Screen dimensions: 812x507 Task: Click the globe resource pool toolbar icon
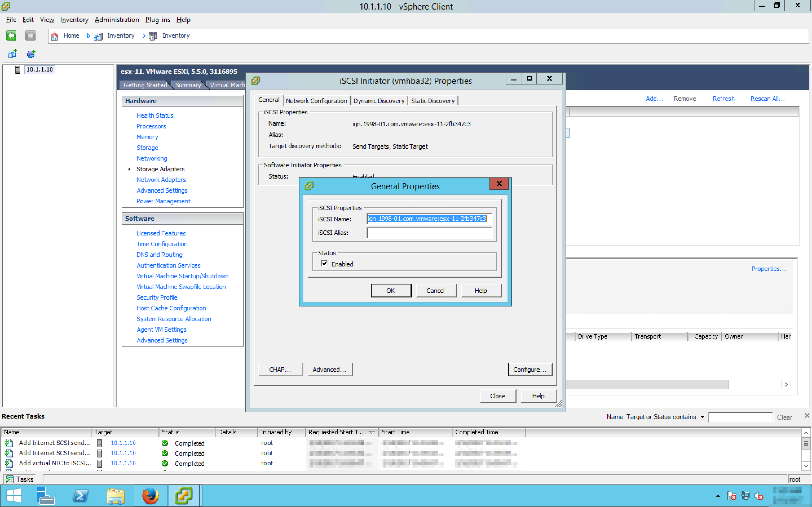31,54
